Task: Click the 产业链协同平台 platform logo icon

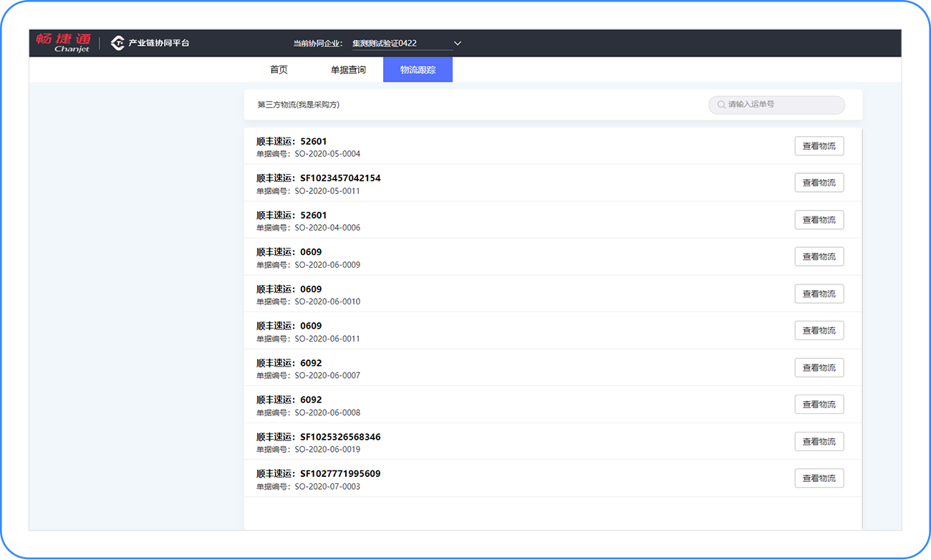Action: pos(117,44)
